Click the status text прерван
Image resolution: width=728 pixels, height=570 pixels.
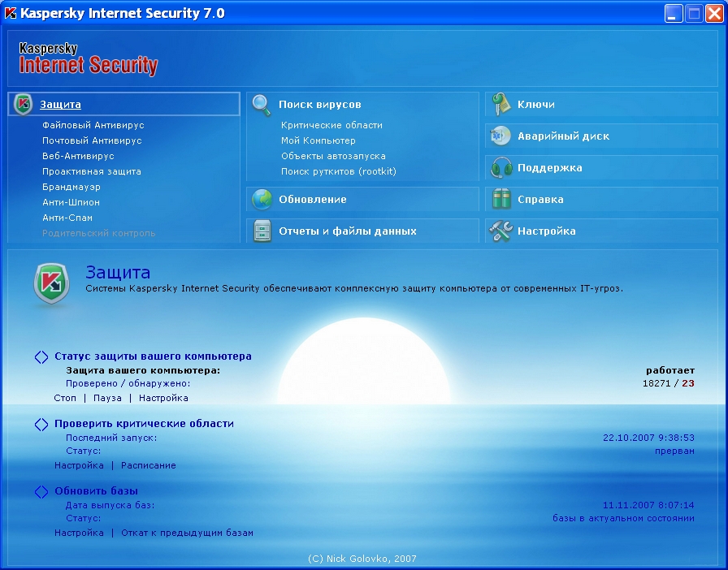tap(674, 451)
